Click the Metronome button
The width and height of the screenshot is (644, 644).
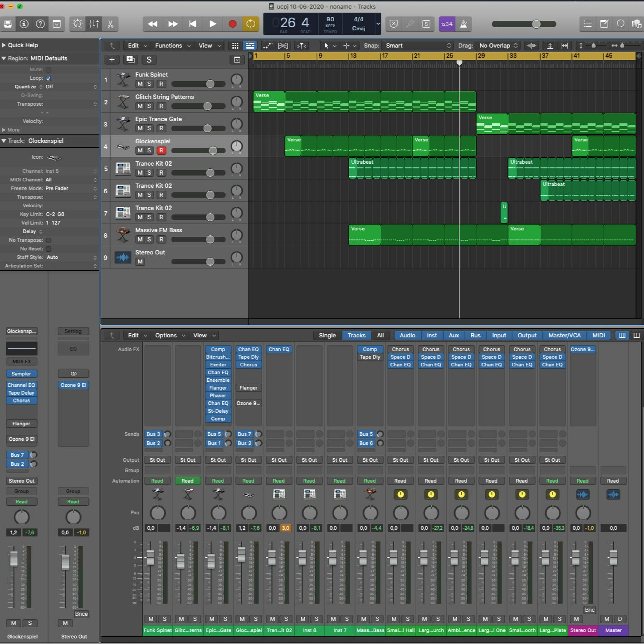click(463, 24)
